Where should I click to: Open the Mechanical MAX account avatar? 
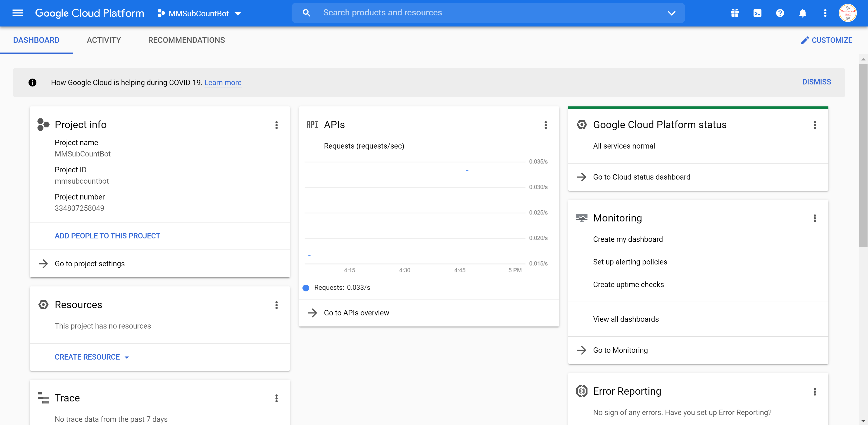pyautogui.click(x=847, y=13)
